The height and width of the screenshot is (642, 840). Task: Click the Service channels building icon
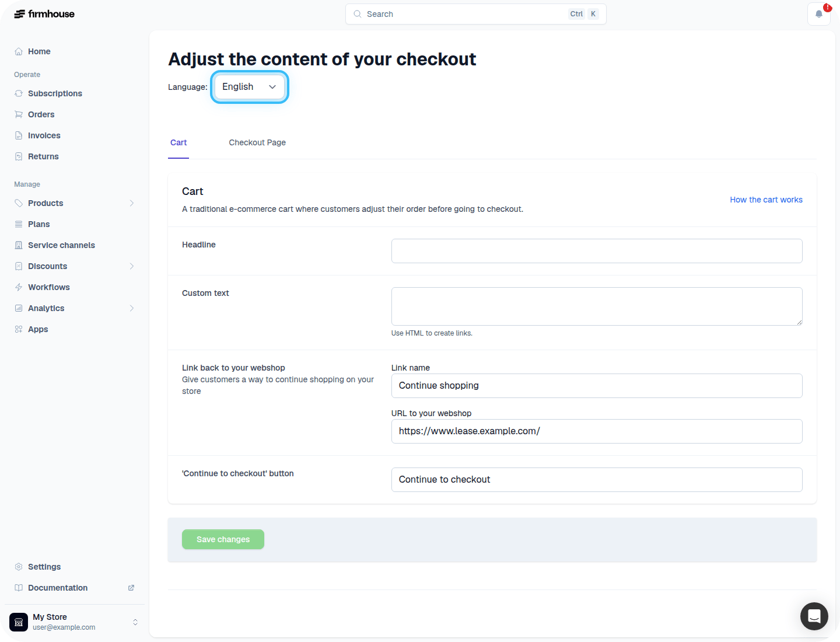coord(19,245)
